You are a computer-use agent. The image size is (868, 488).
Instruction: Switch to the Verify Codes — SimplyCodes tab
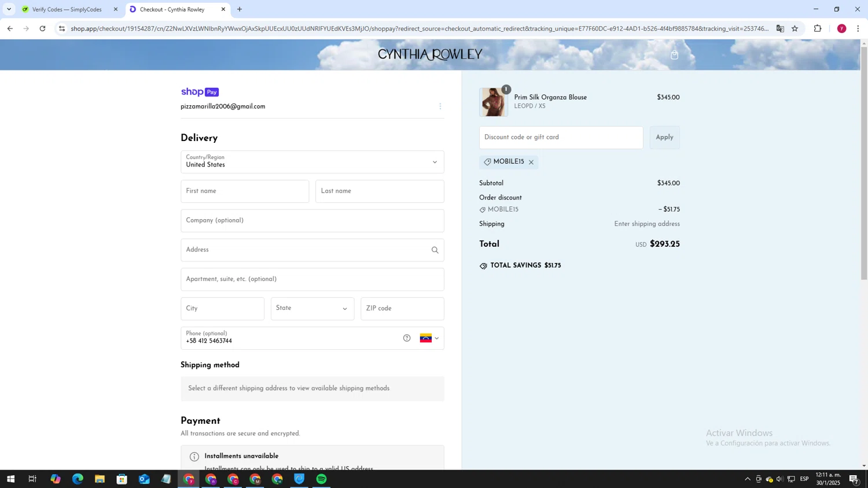(x=69, y=9)
